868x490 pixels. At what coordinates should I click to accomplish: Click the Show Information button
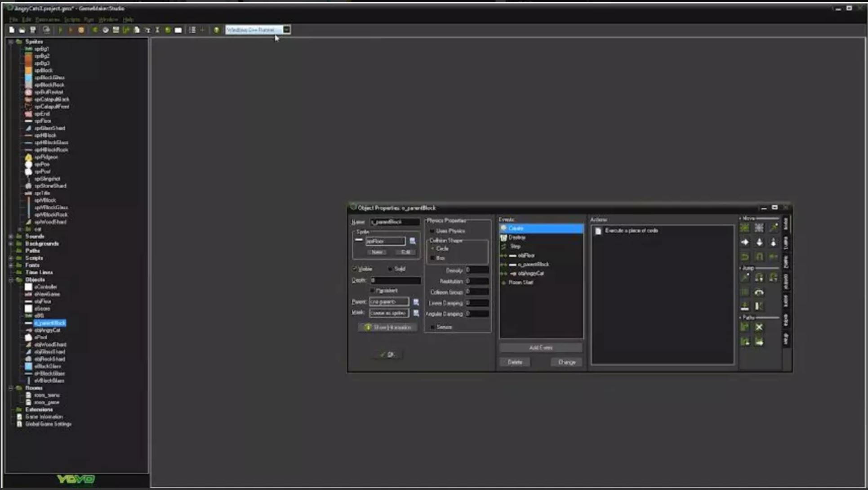pyautogui.click(x=388, y=327)
